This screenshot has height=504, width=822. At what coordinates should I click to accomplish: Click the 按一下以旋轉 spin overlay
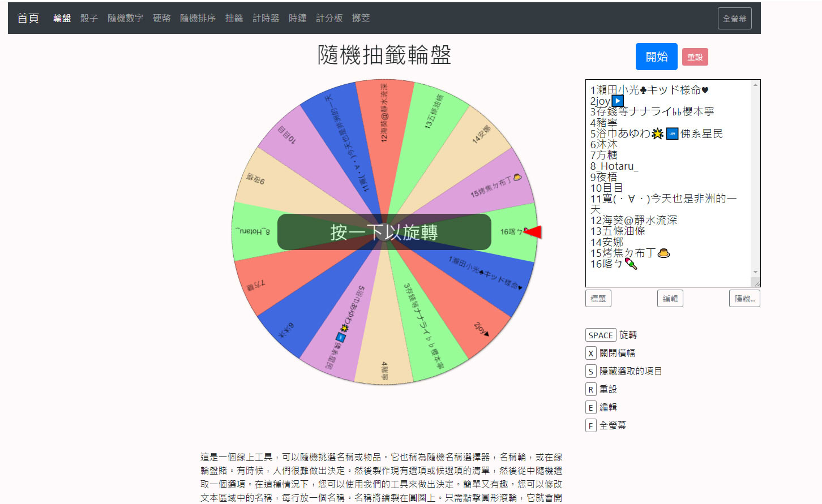(x=384, y=232)
